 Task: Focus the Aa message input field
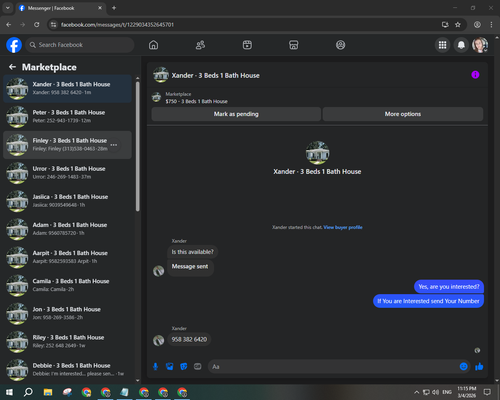point(333,367)
